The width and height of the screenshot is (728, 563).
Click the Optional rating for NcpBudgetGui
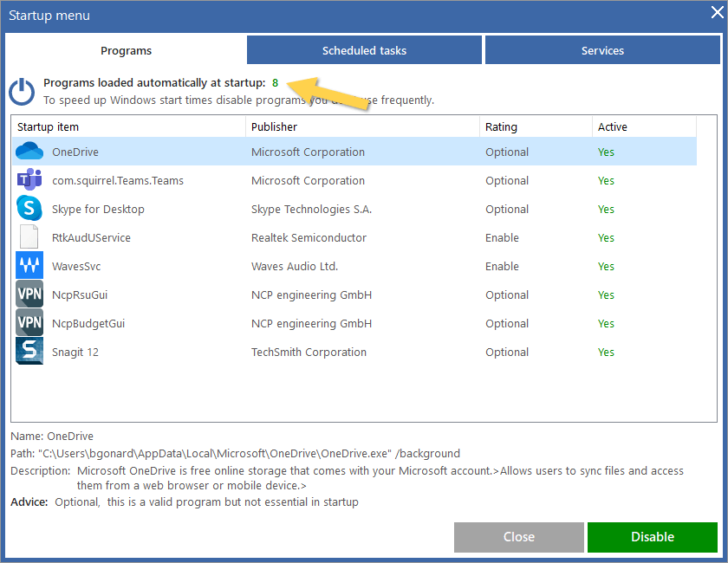507,323
